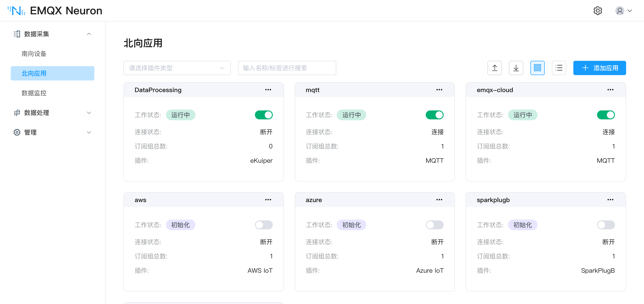
Task: Open more options for emqx-cloud card
Action: click(x=610, y=90)
